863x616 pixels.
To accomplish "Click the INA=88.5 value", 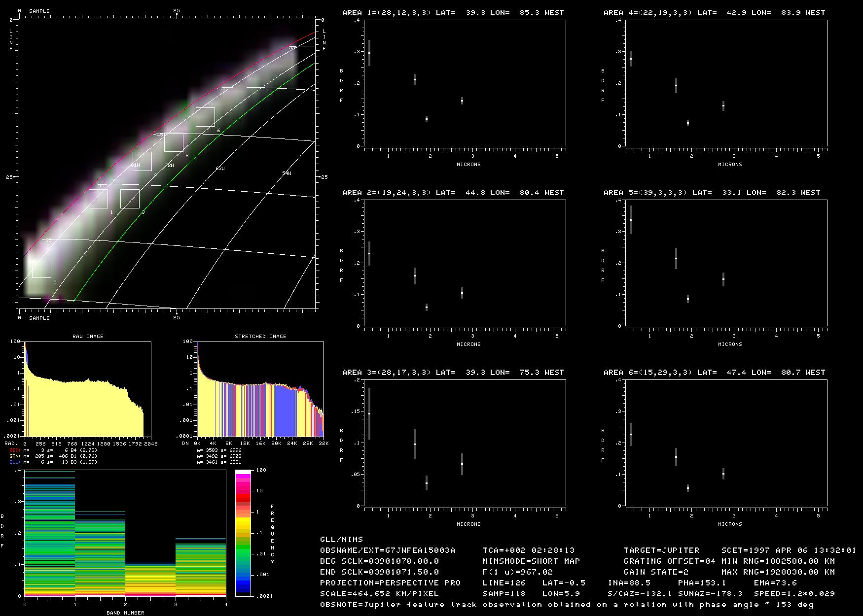I will tap(629, 583).
